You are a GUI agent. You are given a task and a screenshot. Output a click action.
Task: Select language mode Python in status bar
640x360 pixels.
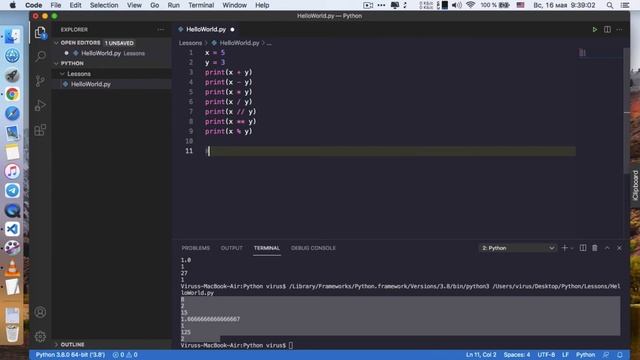585,355
